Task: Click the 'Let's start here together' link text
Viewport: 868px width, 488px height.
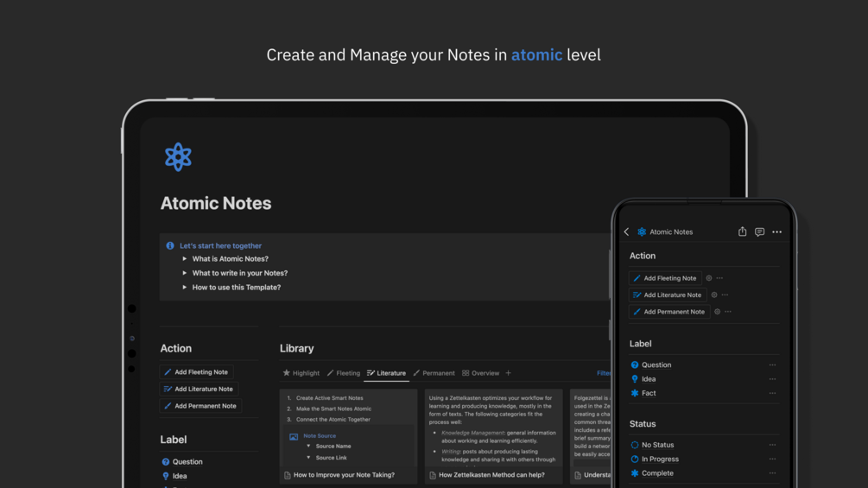Action: point(220,245)
